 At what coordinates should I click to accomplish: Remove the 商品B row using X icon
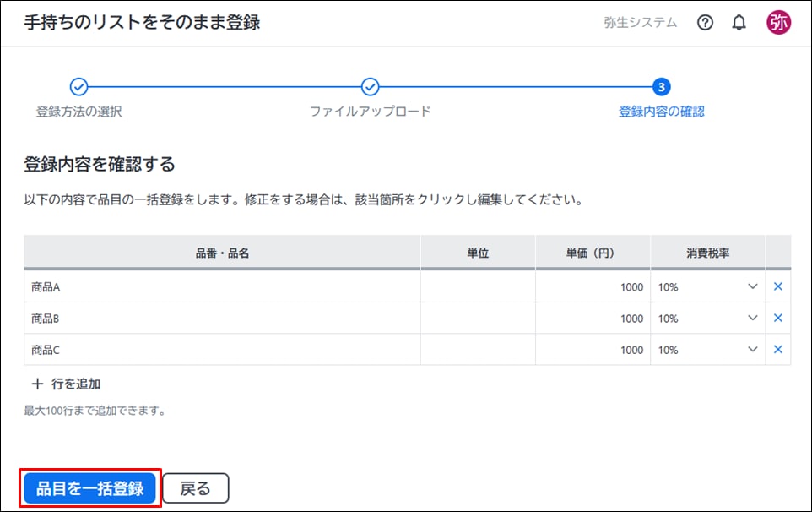(778, 318)
